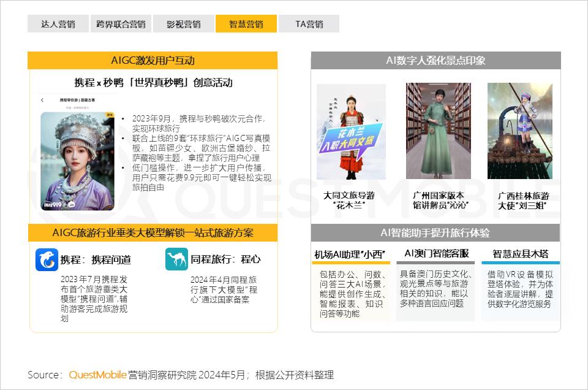Open the TA营销 tab

309,24
